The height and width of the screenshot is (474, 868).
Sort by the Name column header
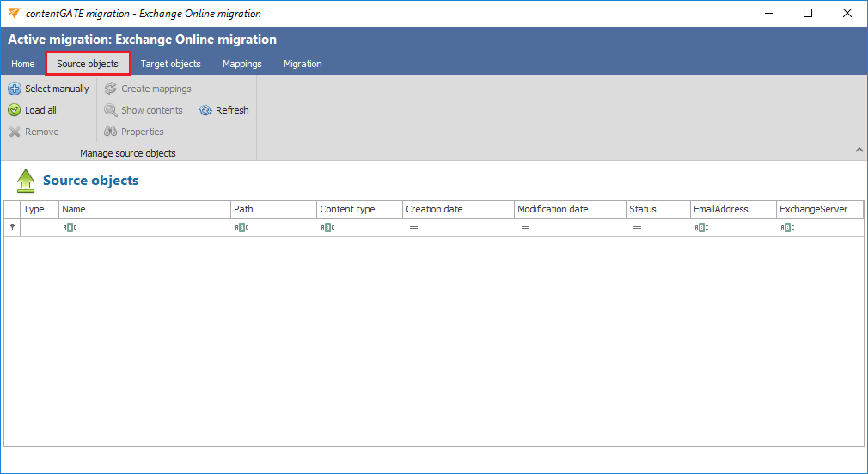pyautogui.click(x=144, y=209)
